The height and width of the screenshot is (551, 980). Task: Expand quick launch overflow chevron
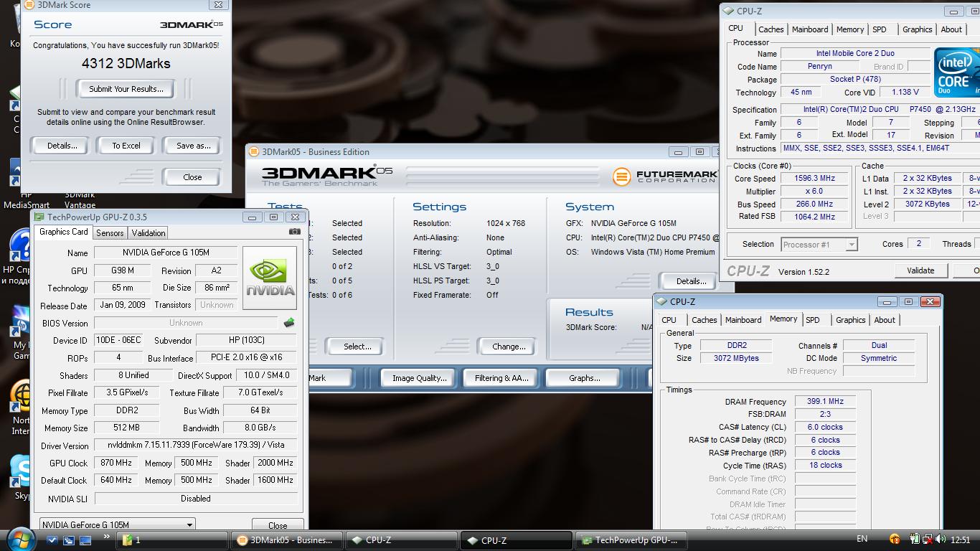coord(107,537)
